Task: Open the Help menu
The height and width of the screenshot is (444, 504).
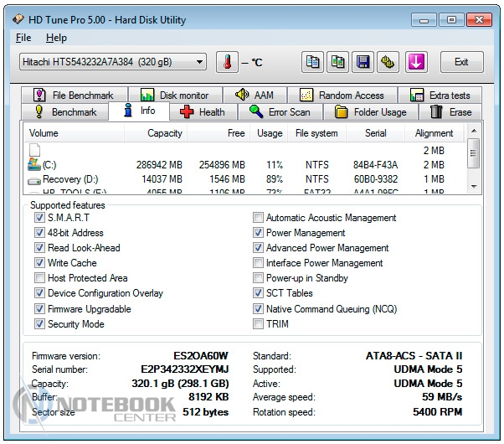Action: [x=56, y=38]
